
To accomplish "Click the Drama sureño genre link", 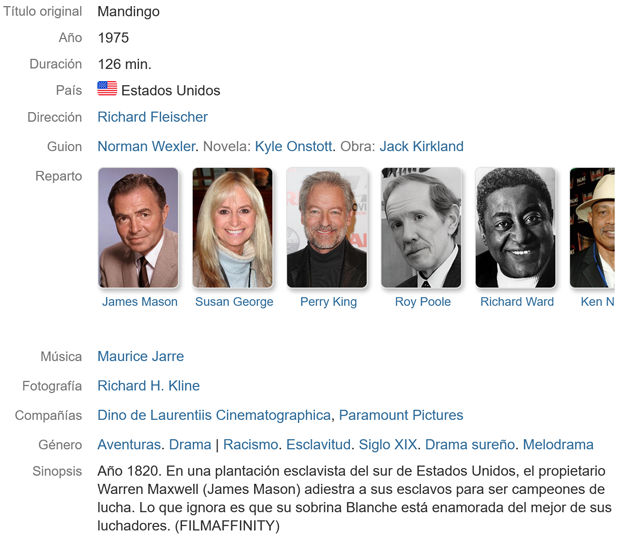I will pos(469,444).
